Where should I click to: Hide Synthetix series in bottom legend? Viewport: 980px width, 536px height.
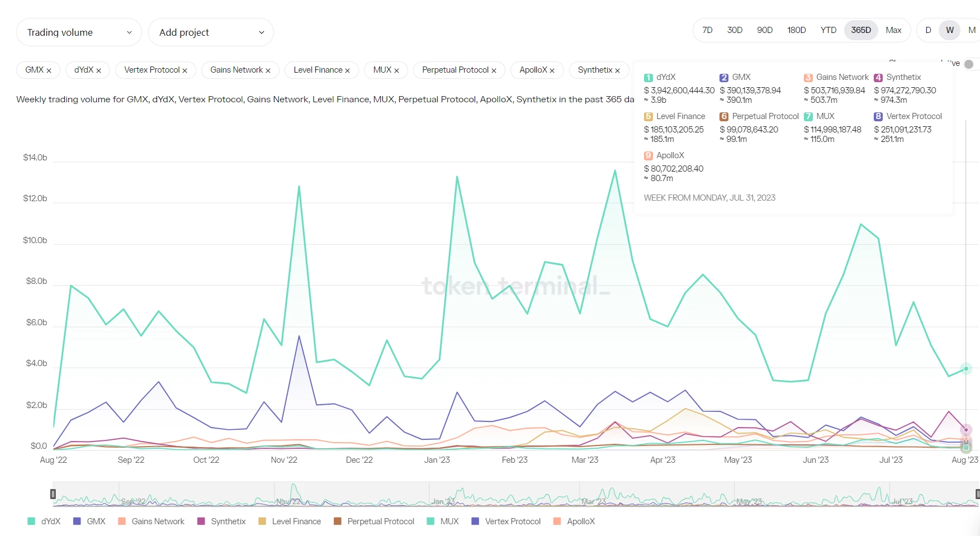coord(222,521)
